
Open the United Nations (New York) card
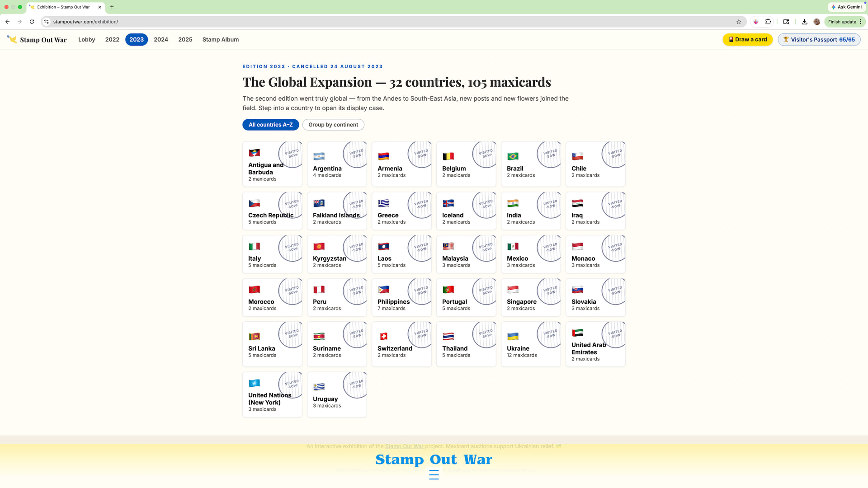[x=272, y=394]
